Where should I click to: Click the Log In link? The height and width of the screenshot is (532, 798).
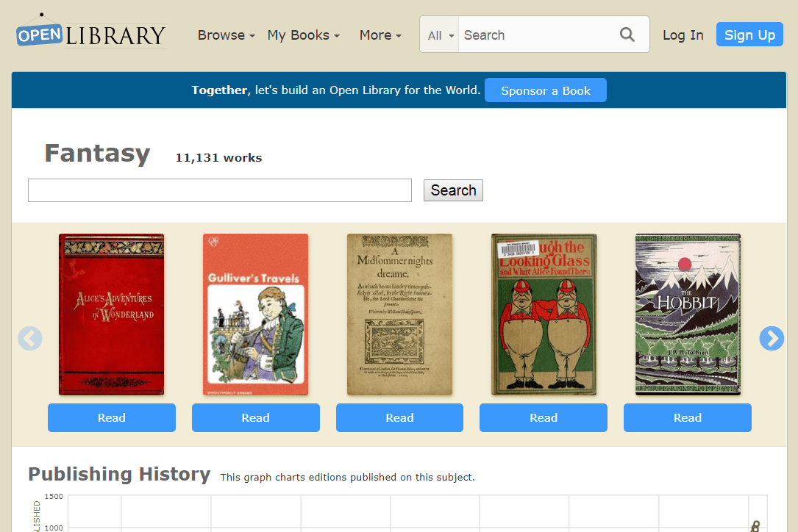click(x=683, y=35)
